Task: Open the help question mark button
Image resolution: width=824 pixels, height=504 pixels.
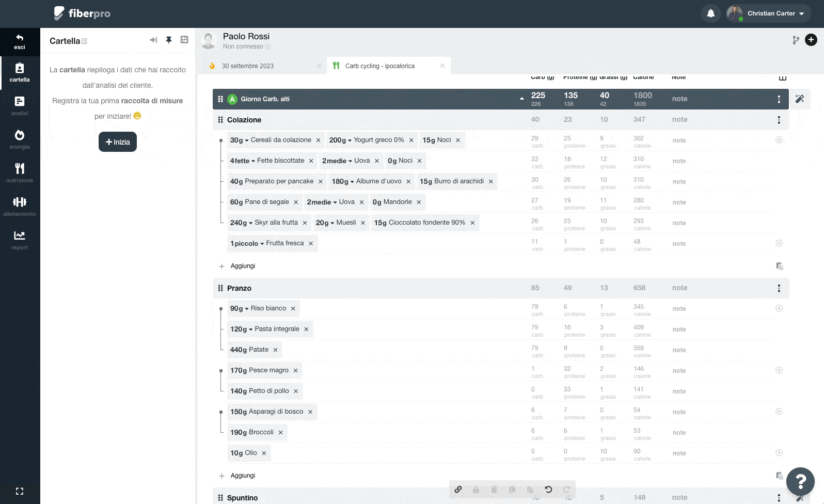Action: click(x=800, y=481)
